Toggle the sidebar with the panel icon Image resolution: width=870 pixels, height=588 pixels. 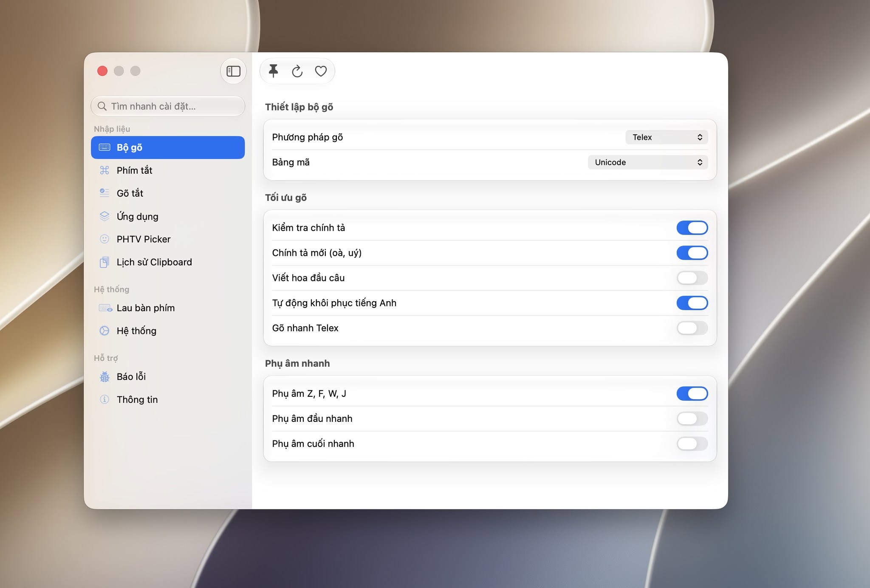point(233,71)
